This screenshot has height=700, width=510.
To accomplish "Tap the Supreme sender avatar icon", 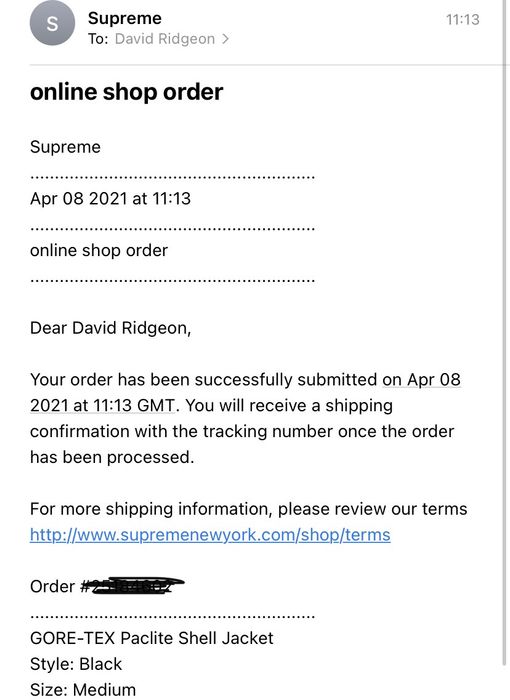I will click(x=52, y=23).
